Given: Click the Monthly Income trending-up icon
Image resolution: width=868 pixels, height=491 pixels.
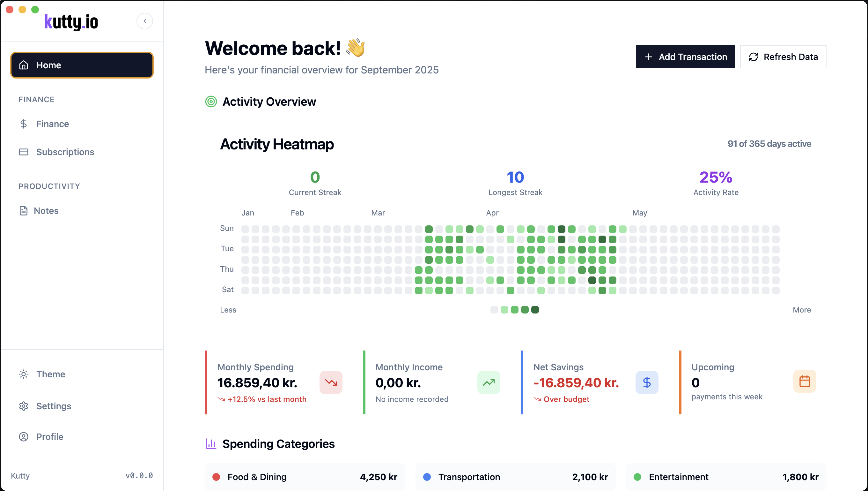Looking at the screenshot, I should click(x=489, y=382).
